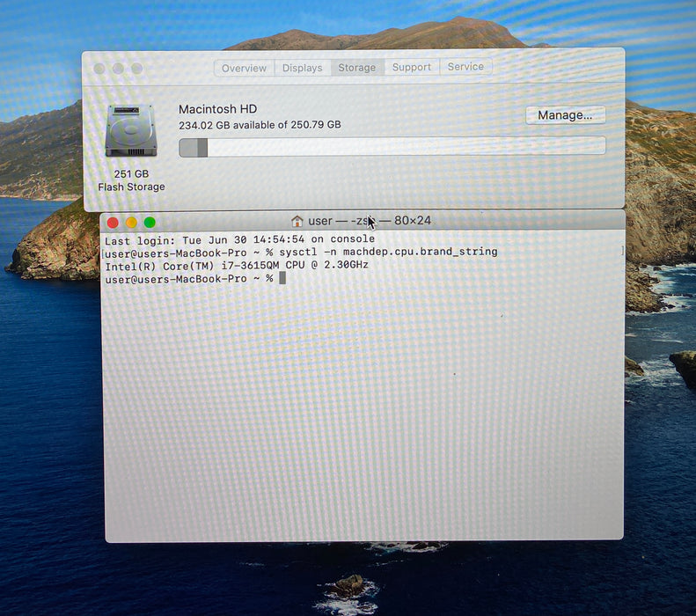
Task: Click the home folder icon in Terminal title
Action: pyautogui.click(x=297, y=221)
